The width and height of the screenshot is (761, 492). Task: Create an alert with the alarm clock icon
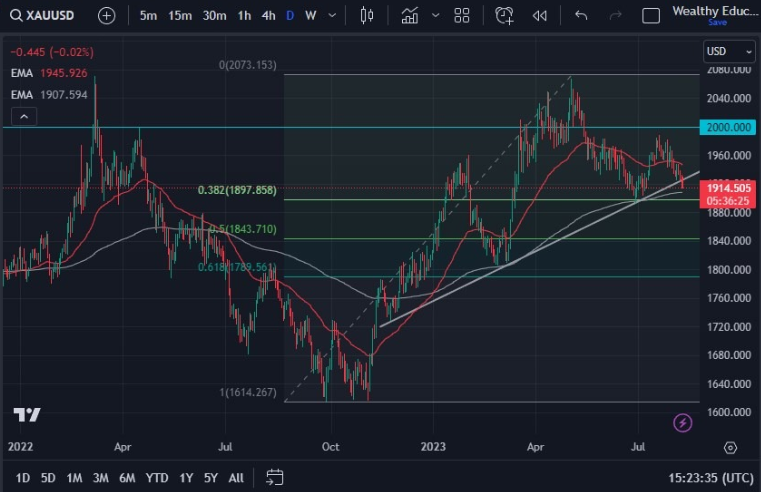pyautogui.click(x=505, y=16)
